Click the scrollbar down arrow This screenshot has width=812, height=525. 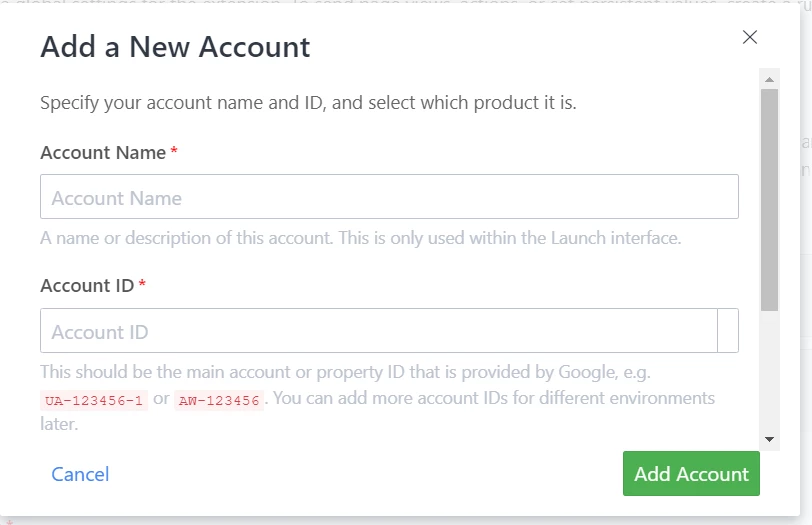pos(769,439)
